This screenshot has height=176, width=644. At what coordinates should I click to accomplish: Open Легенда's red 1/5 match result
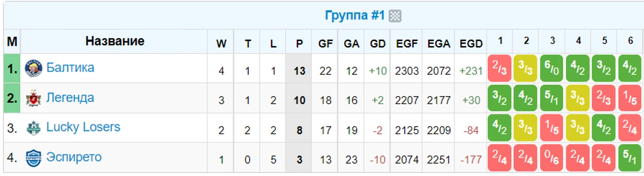pyautogui.click(x=630, y=98)
